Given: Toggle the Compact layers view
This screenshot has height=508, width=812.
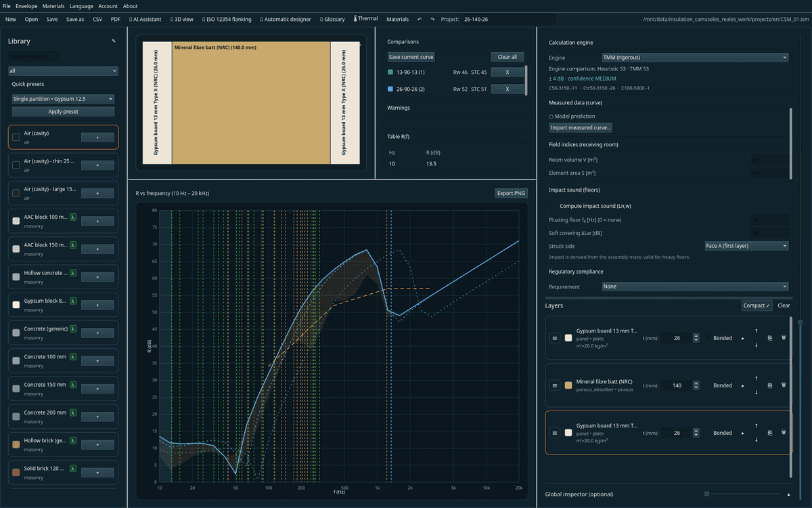Looking at the screenshot, I should point(757,305).
